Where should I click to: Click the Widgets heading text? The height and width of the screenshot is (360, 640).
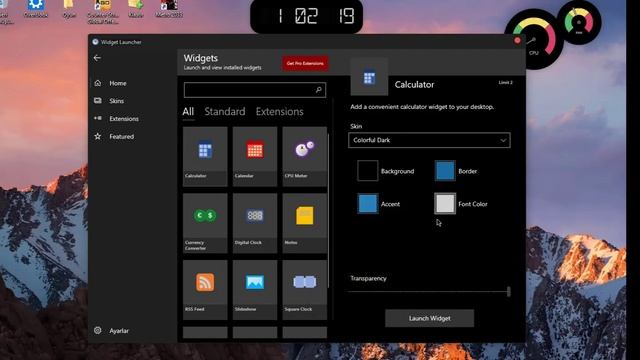(201, 58)
